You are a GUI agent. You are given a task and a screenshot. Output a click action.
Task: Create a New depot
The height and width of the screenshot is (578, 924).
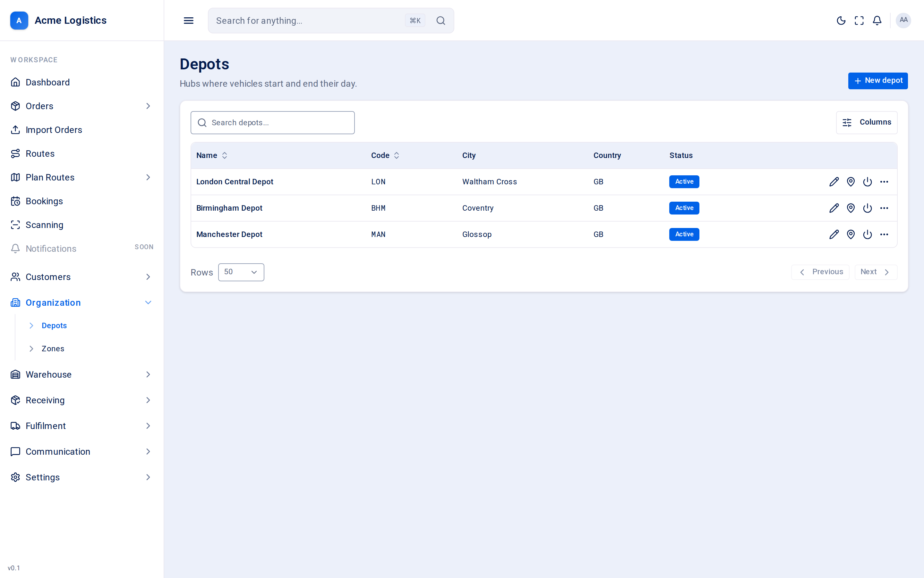pyautogui.click(x=878, y=81)
